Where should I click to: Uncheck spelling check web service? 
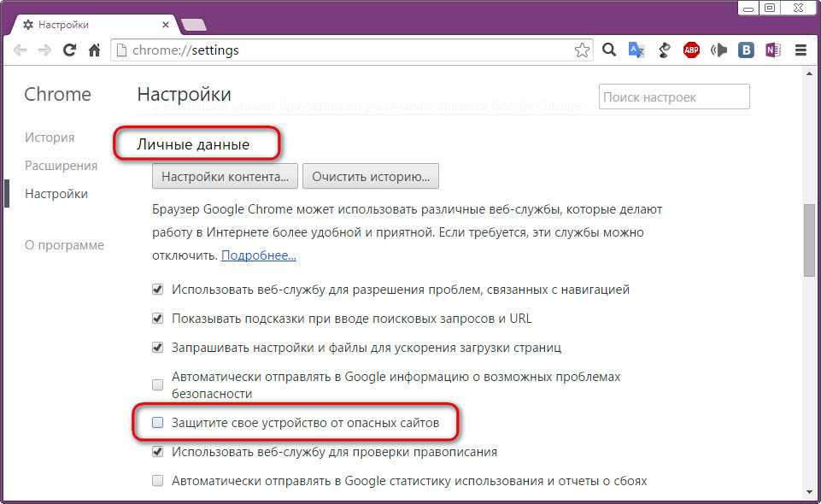157,452
